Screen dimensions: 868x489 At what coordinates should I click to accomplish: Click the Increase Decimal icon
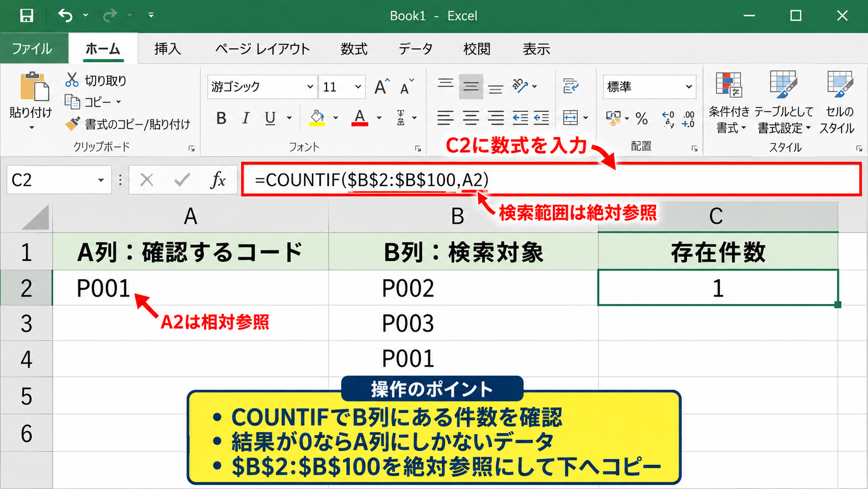coord(668,119)
